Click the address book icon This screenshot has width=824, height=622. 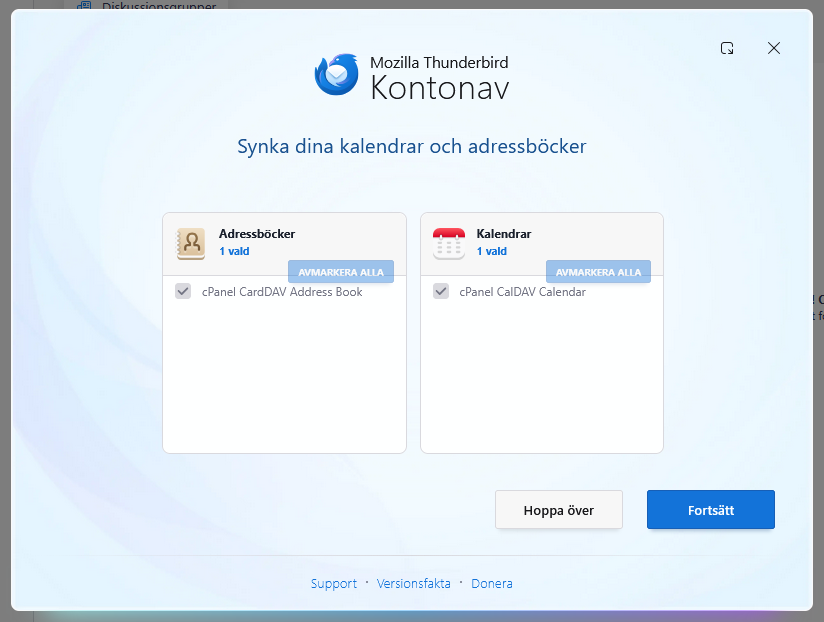[190, 244]
